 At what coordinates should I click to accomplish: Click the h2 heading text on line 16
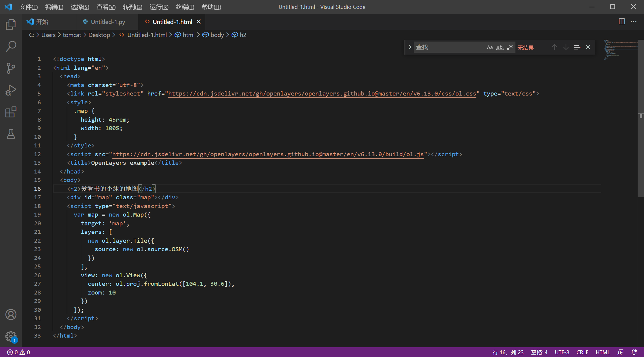click(109, 189)
